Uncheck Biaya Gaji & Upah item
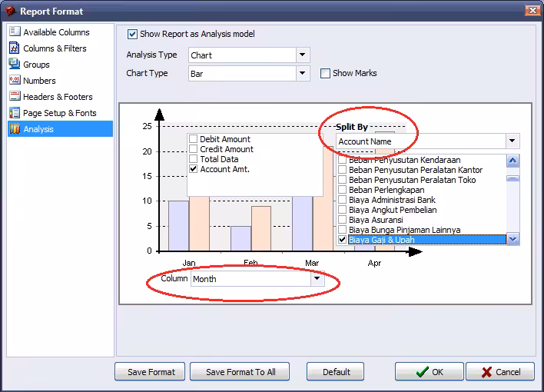The image size is (544, 392). [x=343, y=240]
